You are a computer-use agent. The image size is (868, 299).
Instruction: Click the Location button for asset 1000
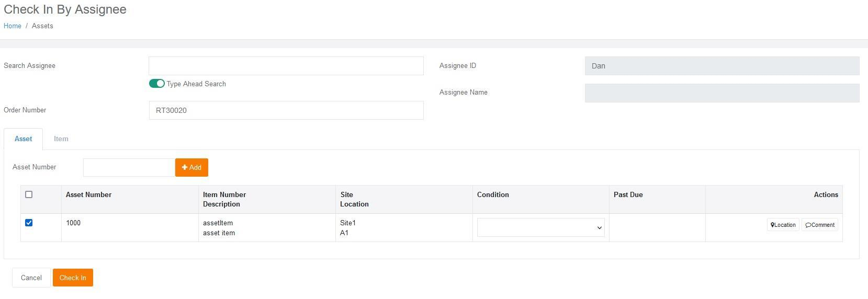[x=783, y=225]
